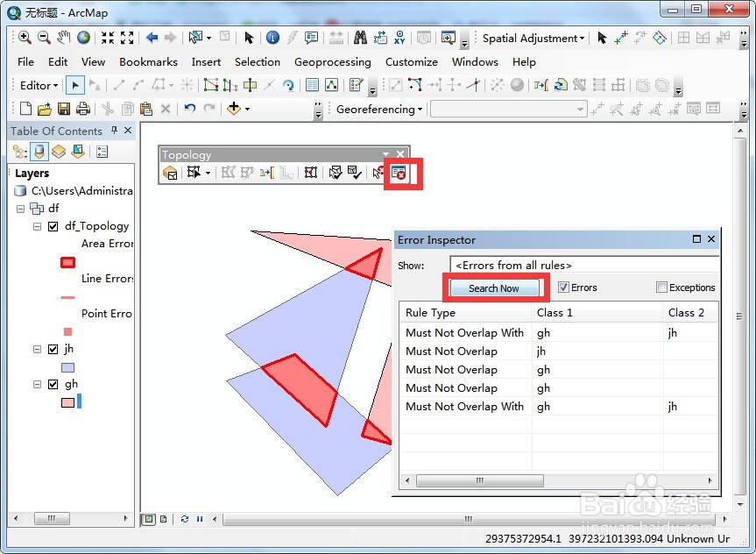
Task: Click Class 1 column header
Action: 597,313
